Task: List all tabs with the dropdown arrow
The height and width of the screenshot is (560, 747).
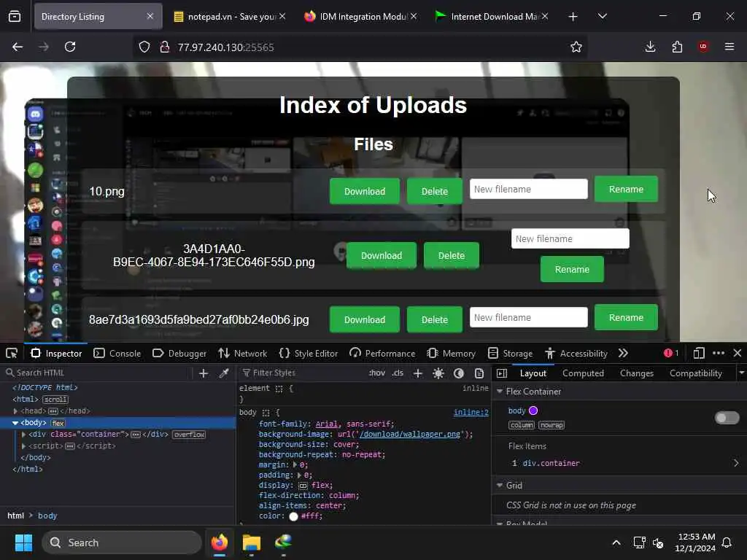Action: 602,16
